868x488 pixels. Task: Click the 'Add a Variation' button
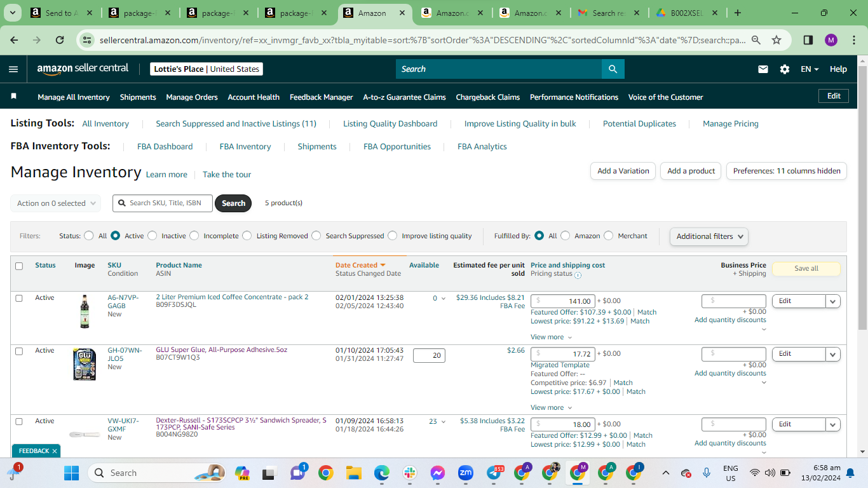(623, 171)
